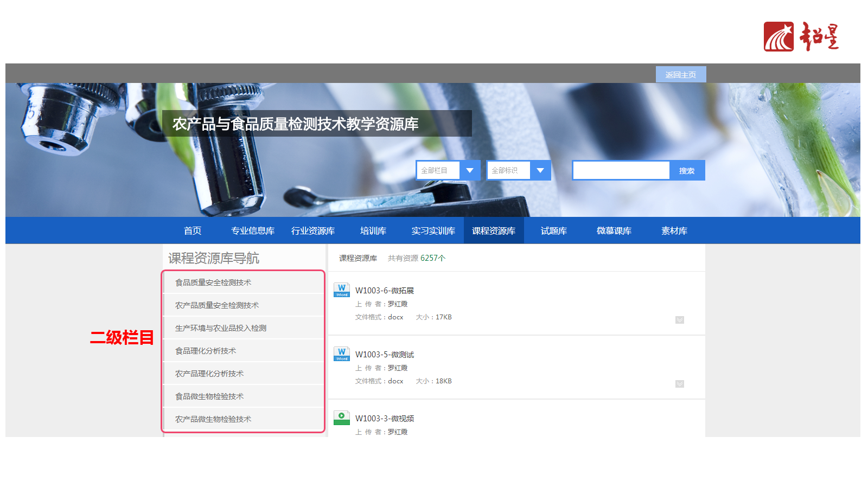This screenshot has width=868, height=488.
Task: Open the W1003-6-微拓展 resource title
Action: click(385, 291)
